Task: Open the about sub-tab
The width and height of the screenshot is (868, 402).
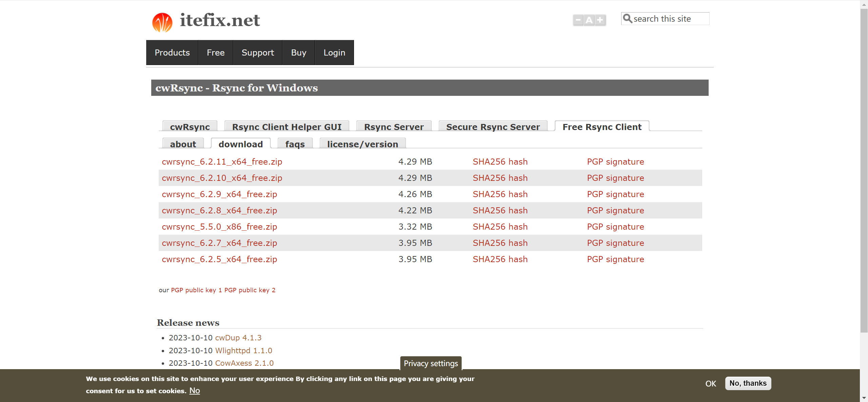Action: 183,144
